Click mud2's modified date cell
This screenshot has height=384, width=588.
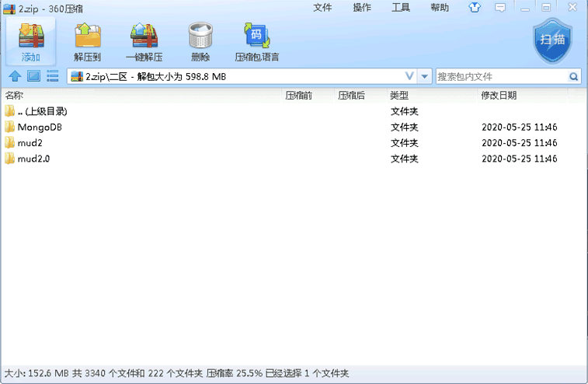(x=520, y=143)
